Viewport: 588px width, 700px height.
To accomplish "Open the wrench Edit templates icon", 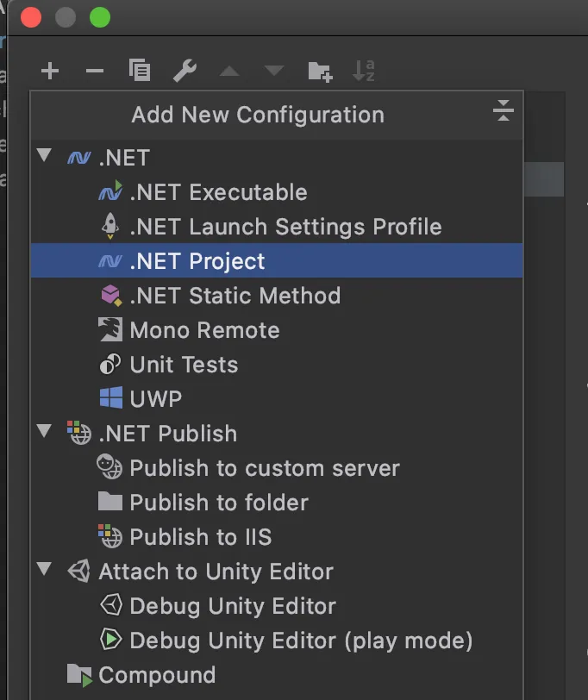I will 185,71.
